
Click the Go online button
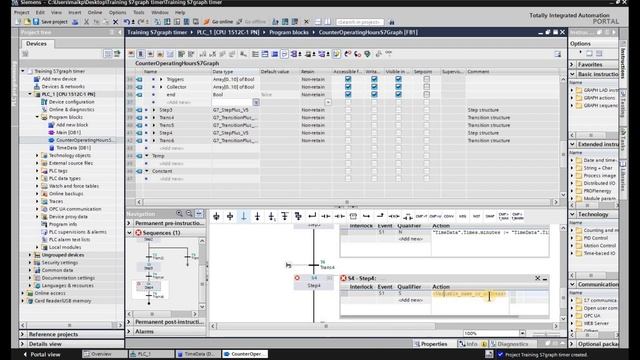point(218,22)
